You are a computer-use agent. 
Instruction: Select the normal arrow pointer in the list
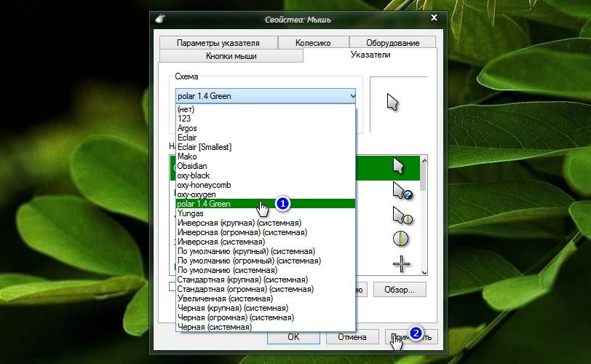click(398, 166)
